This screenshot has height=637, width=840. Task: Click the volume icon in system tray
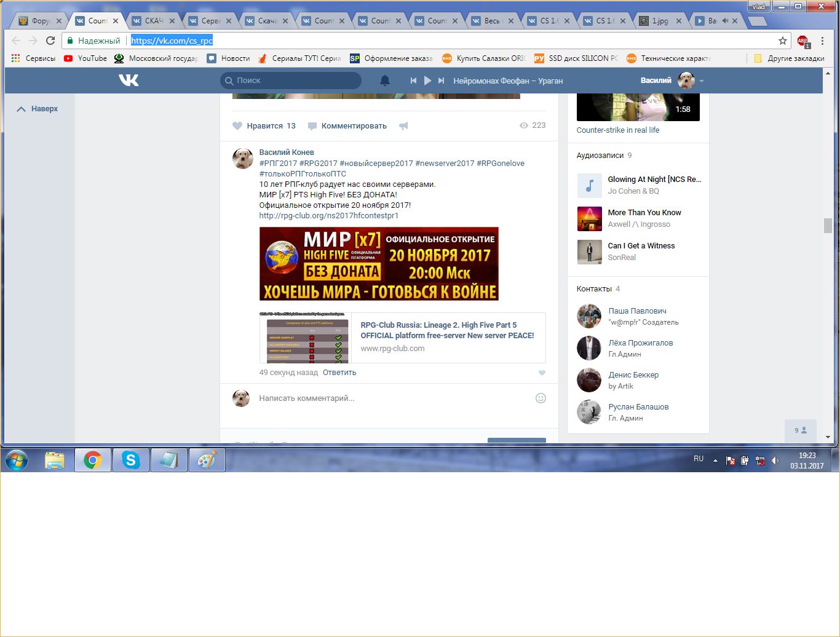click(x=775, y=460)
